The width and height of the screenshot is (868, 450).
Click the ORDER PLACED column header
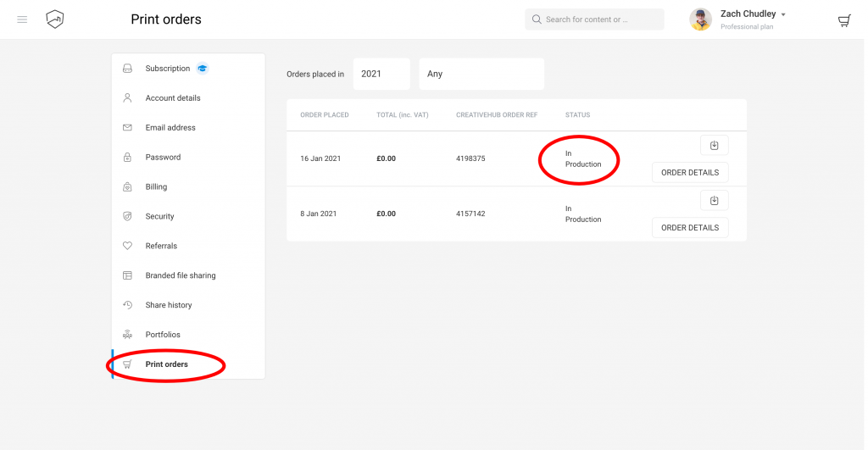click(x=325, y=115)
